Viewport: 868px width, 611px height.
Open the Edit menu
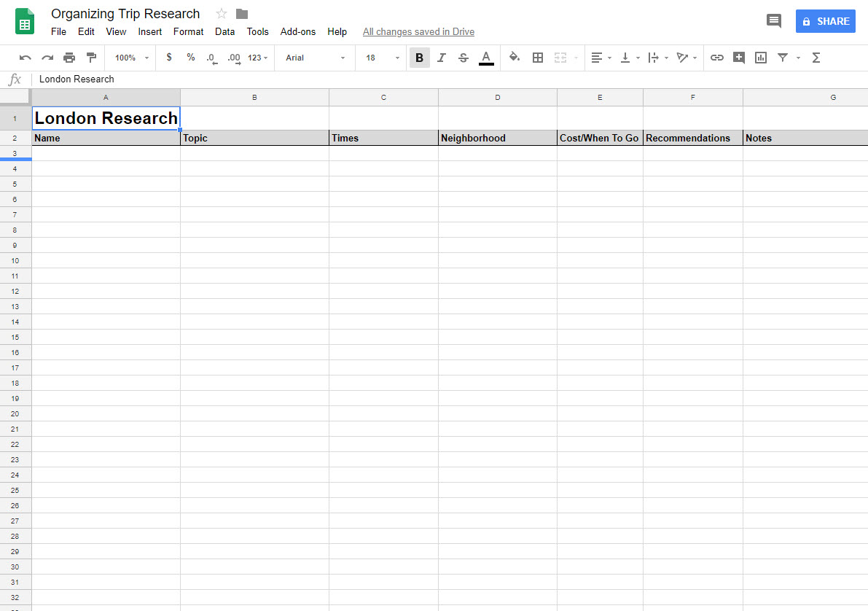[x=86, y=31]
